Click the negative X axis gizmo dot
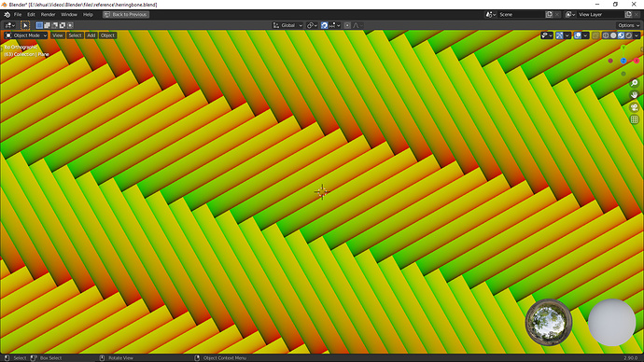The width and height of the screenshot is (644, 362). (x=610, y=61)
